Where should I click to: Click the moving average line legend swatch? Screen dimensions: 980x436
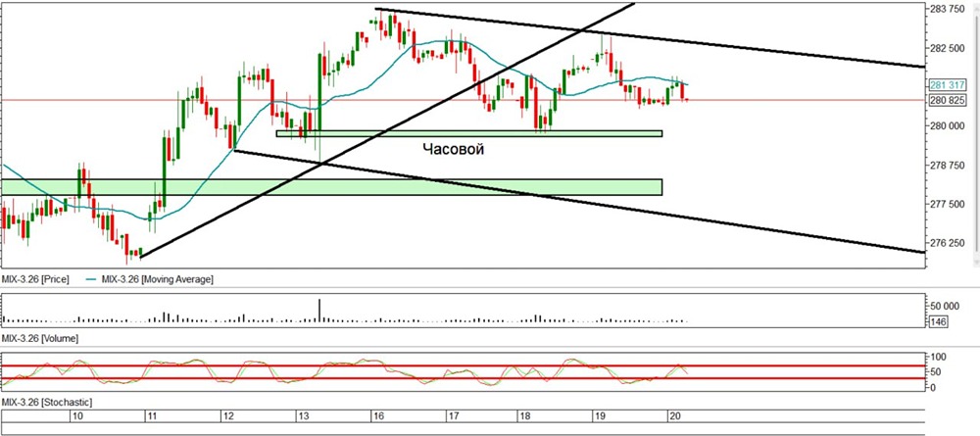point(91,280)
